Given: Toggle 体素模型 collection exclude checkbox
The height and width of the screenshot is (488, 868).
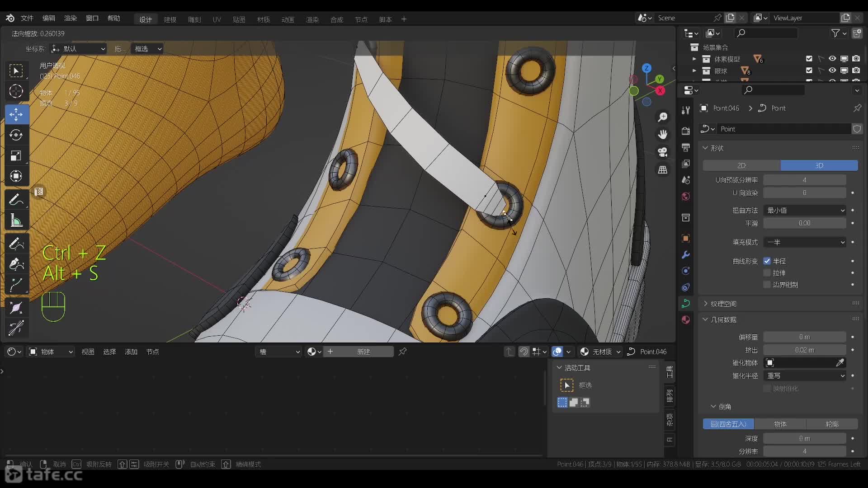Looking at the screenshot, I should point(809,59).
